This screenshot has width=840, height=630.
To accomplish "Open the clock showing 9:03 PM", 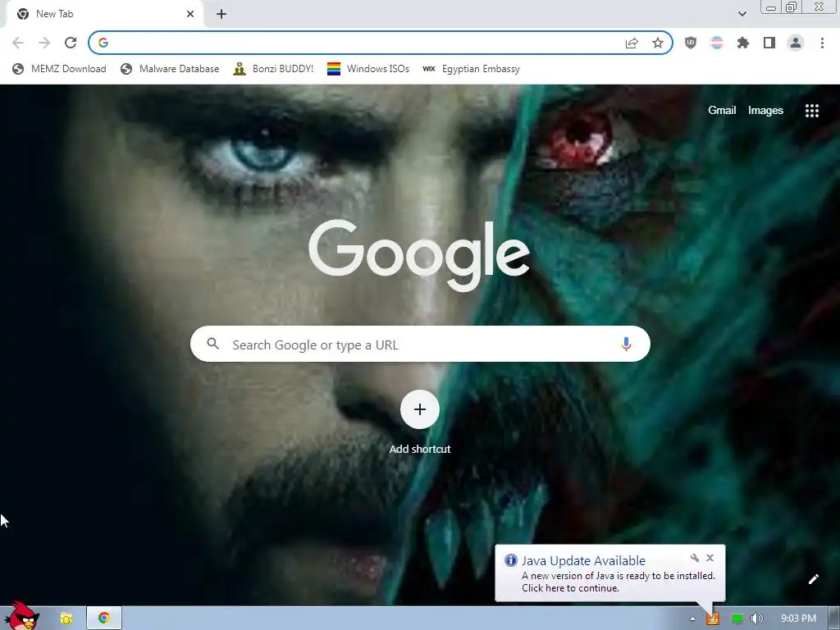I will (798, 619).
